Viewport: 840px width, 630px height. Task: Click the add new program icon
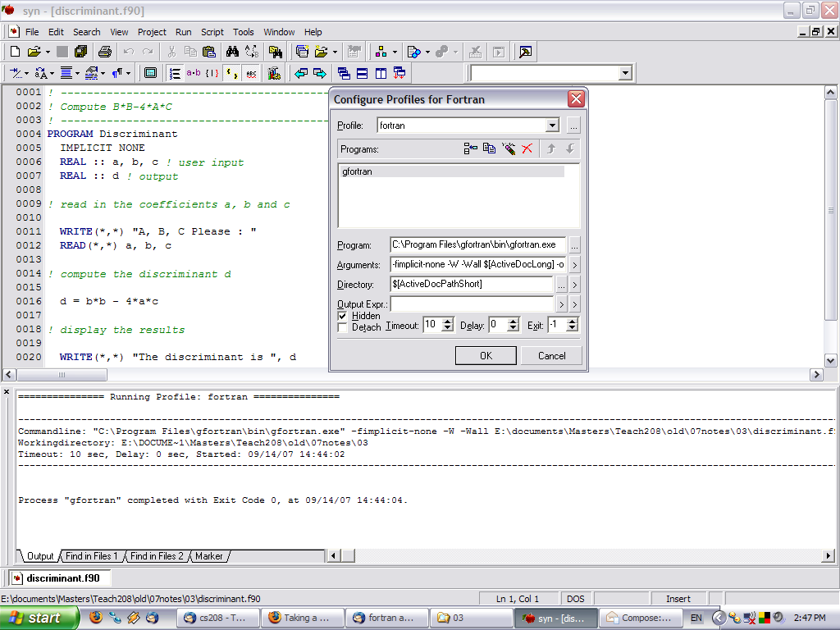[x=470, y=148]
